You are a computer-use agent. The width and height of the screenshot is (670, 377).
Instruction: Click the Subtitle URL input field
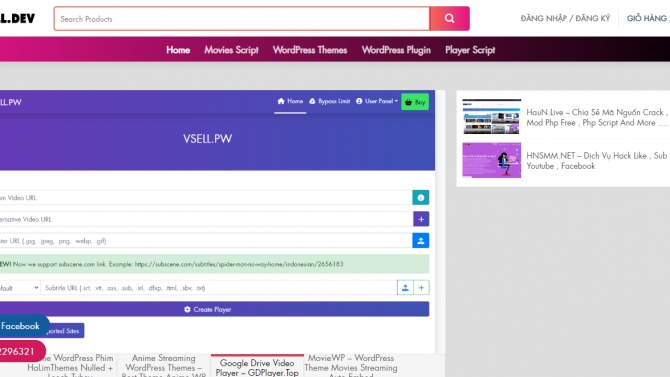click(219, 288)
